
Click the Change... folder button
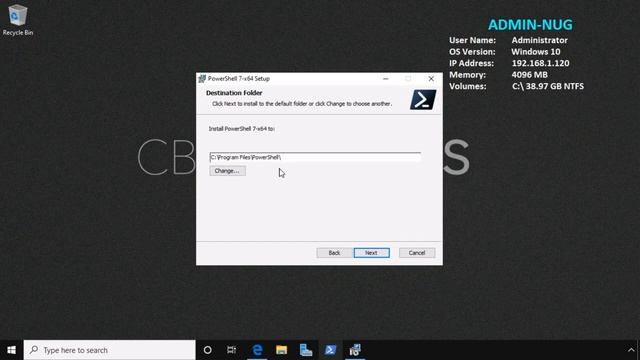point(227,171)
